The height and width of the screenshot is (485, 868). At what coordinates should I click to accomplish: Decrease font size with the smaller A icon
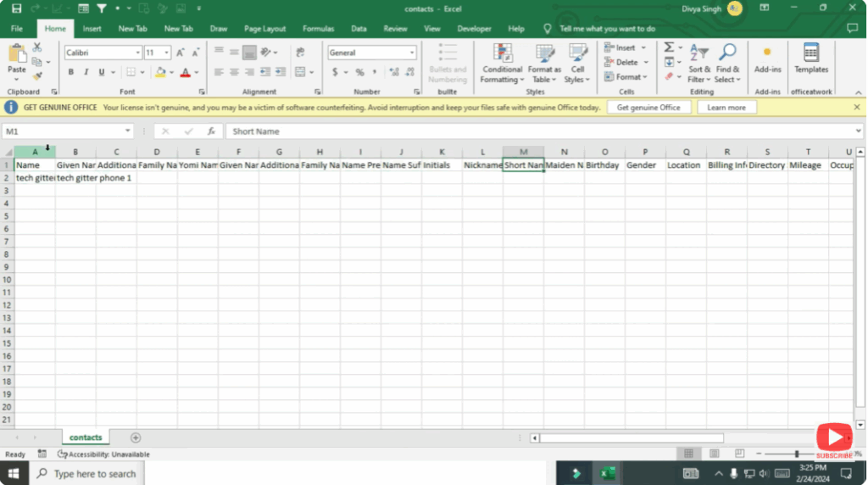coord(195,53)
